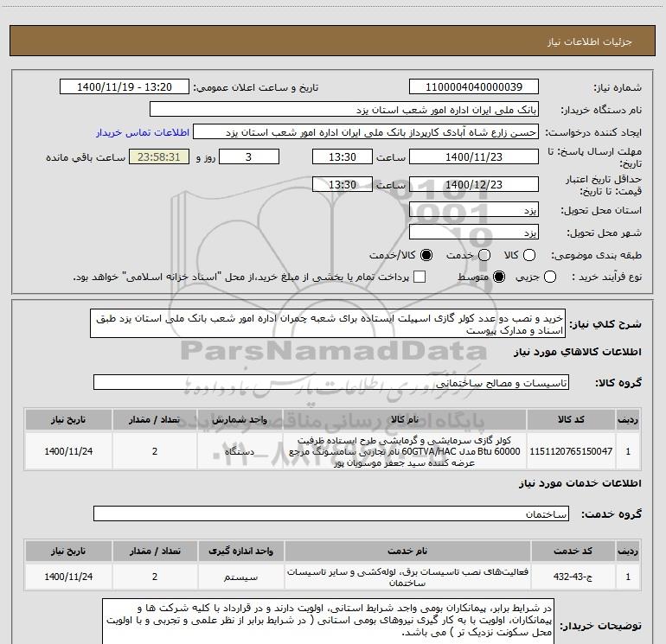Click the price validity time field 13:30
The height and width of the screenshot is (644, 666).
[x=343, y=184]
